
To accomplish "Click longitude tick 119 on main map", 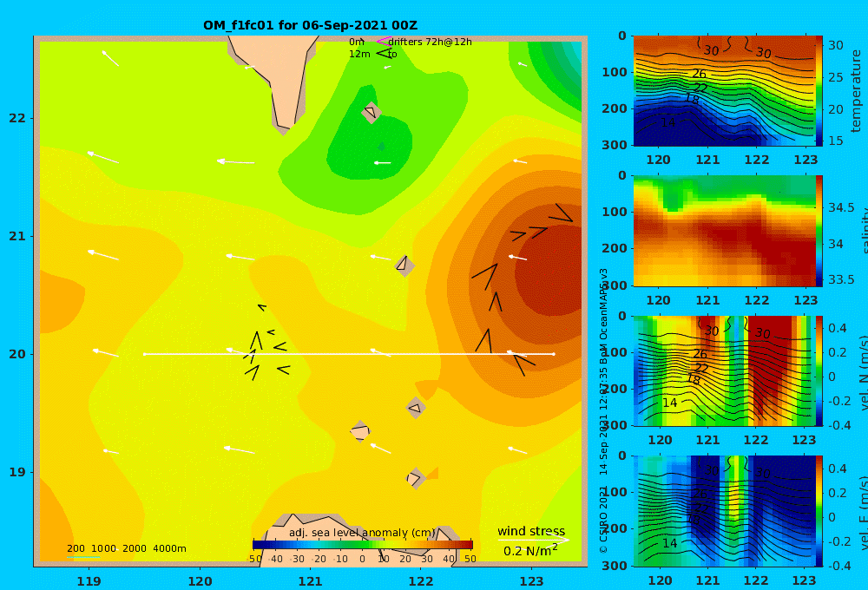I will (x=89, y=581).
